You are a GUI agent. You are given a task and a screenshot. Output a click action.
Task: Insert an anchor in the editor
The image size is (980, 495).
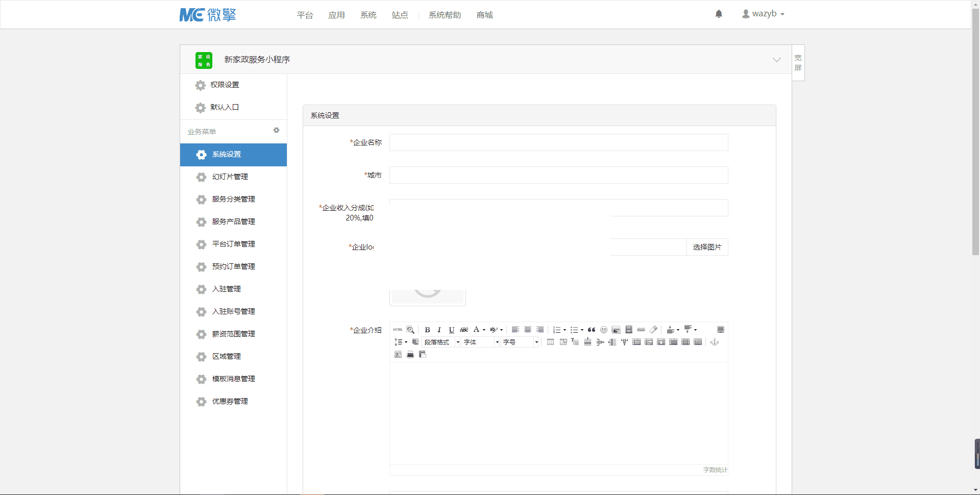tap(715, 342)
